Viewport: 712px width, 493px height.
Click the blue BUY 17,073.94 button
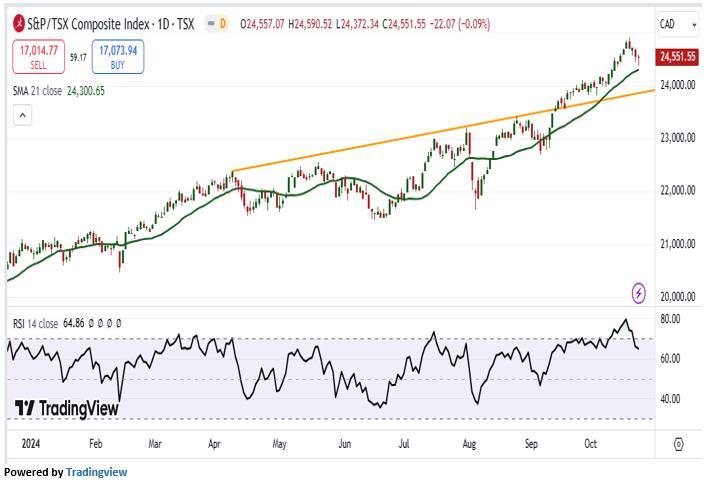pyautogui.click(x=117, y=57)
